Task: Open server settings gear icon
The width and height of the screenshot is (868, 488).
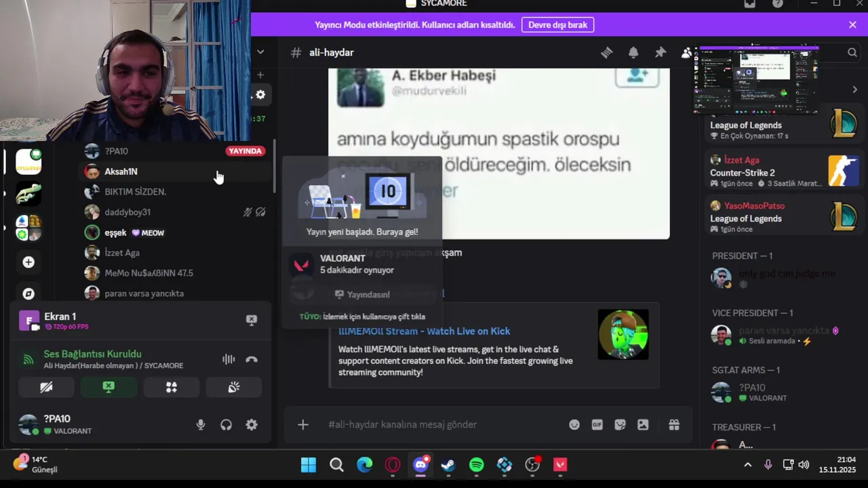Action: (260, 95)
